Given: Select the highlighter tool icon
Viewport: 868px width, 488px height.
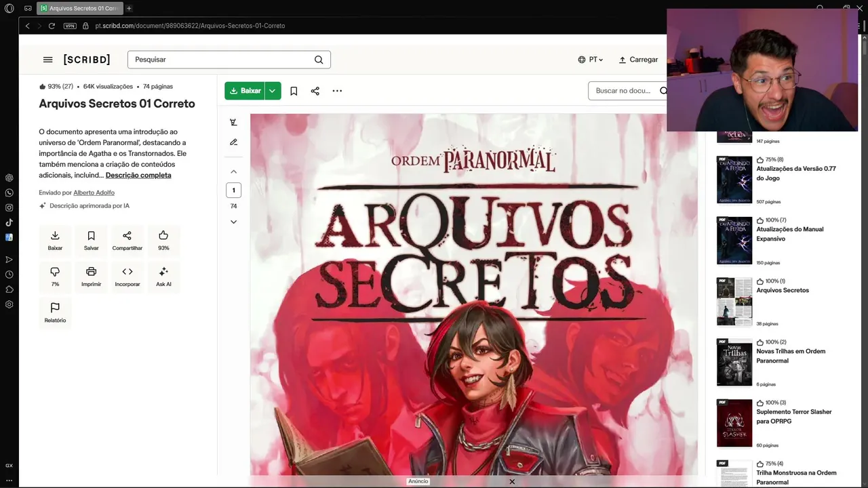Looking at the screenshot, I should click(233, 123).
